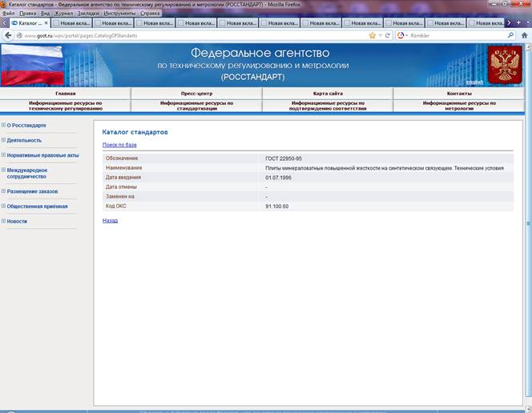The width and height of the screenshot is (532, 413).
Task: Show the URL history dropdown arrow
Action: [x=381, y=35]
